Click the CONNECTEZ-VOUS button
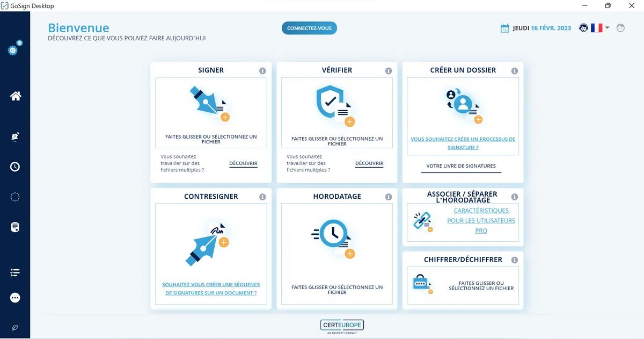The width and height of the screenshot is (644, 339). (309, 28)
